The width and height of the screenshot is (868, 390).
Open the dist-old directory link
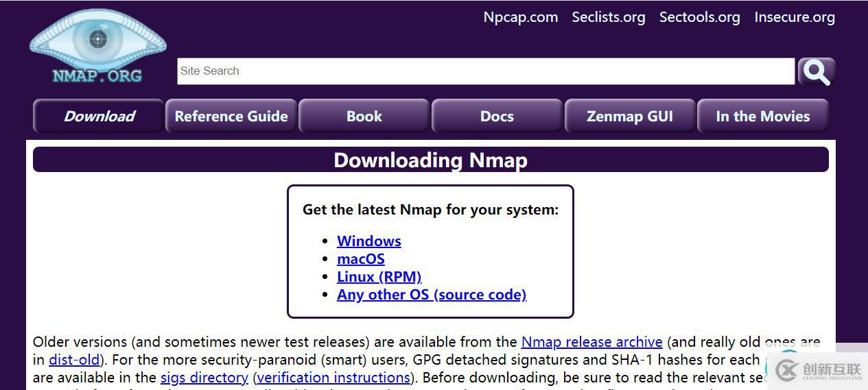tap(74, 360)
